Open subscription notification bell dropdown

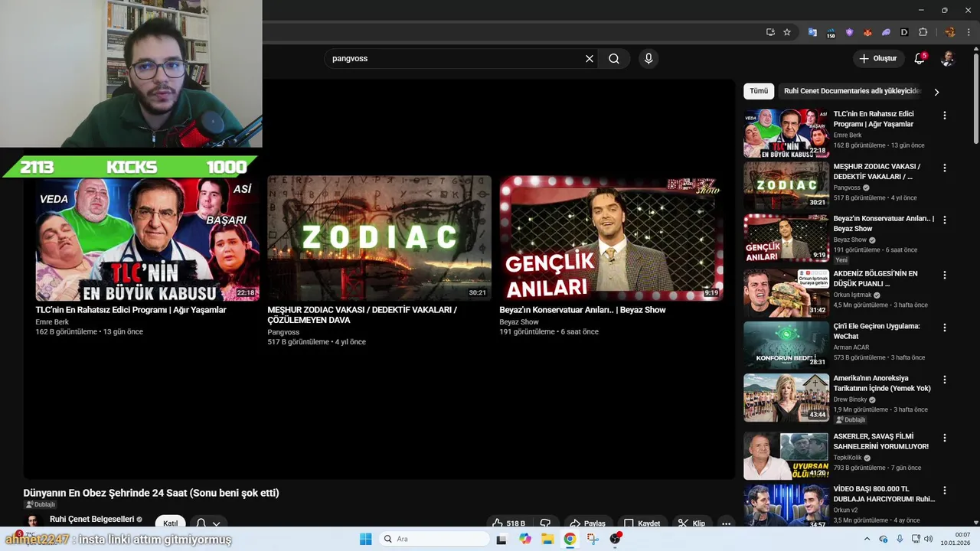coord(207,523)
